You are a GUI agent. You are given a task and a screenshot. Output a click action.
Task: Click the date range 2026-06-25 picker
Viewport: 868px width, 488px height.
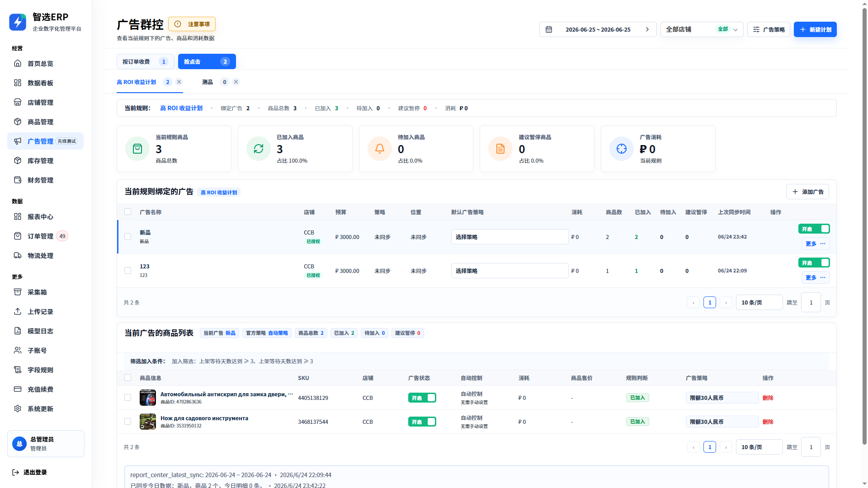tap(598, 29)
